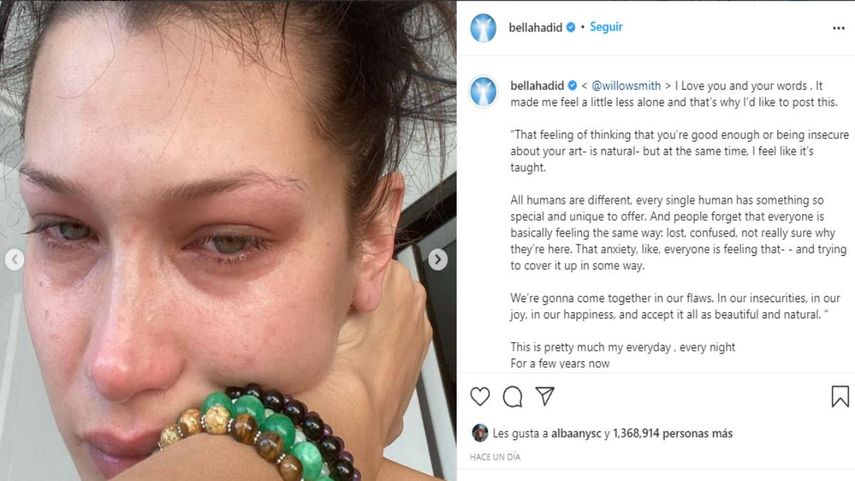Screen dimensions: 855x481
Task: Click the post photo
Action: point(228,240)
